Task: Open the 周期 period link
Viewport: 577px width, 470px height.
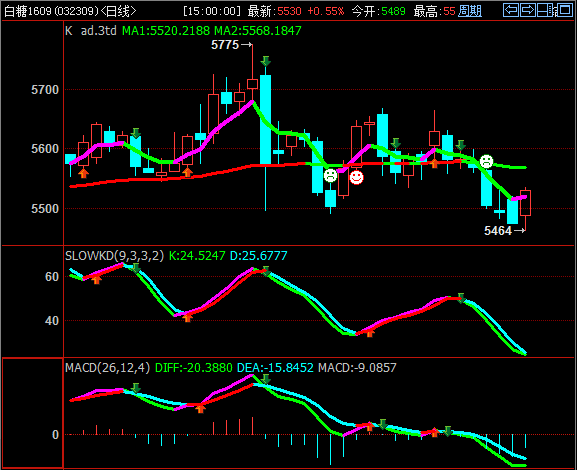Action: coord(470,11)
